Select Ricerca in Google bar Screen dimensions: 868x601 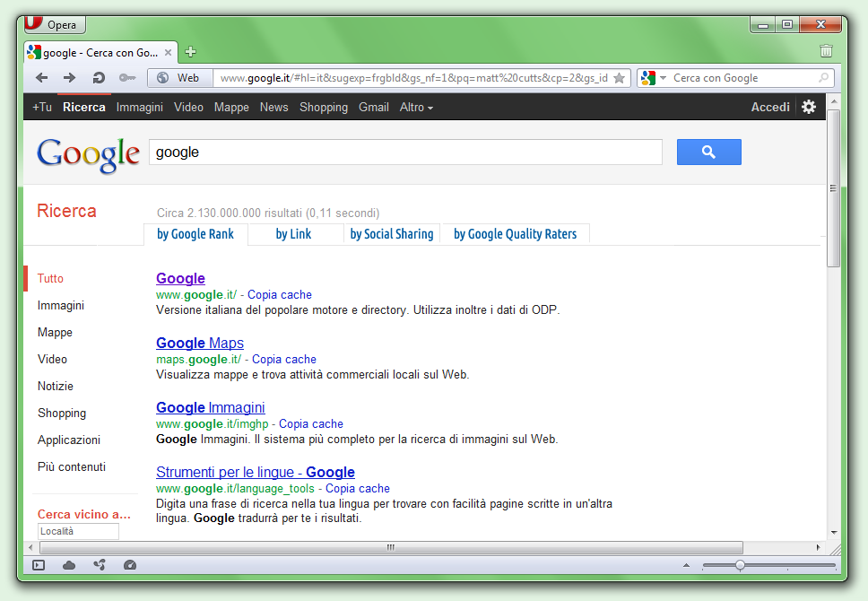[x=84, y=108]
